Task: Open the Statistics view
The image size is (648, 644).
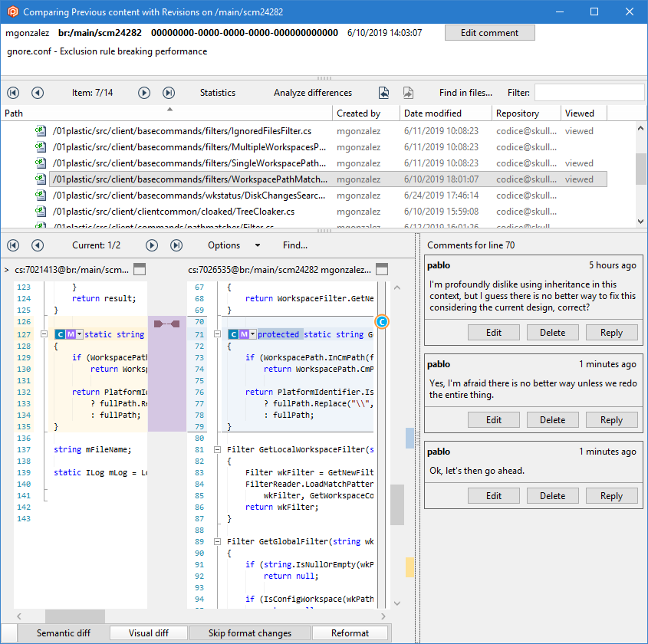Action: 217,92
